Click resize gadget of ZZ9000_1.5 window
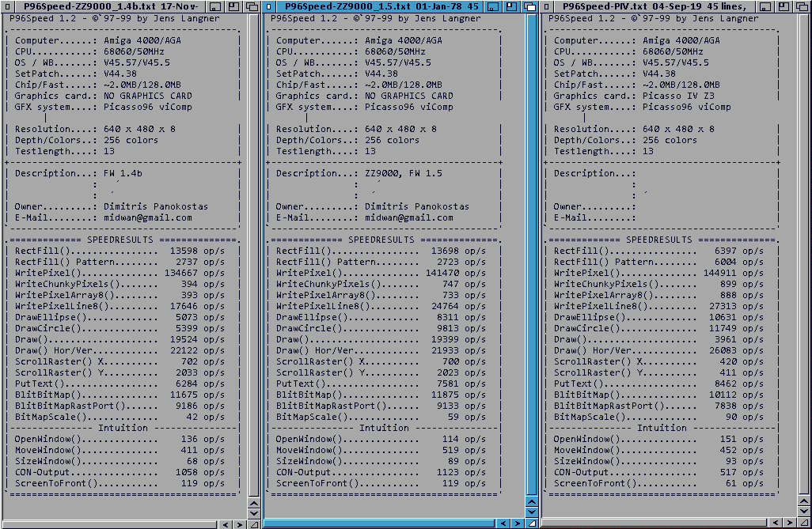Screen dimensions: 812x529 click(x=532, y=523)
